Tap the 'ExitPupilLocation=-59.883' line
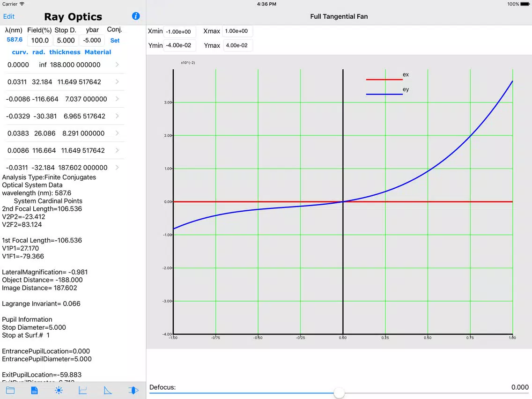This screenshot has height=399, width=532. [x=42, y=375]
